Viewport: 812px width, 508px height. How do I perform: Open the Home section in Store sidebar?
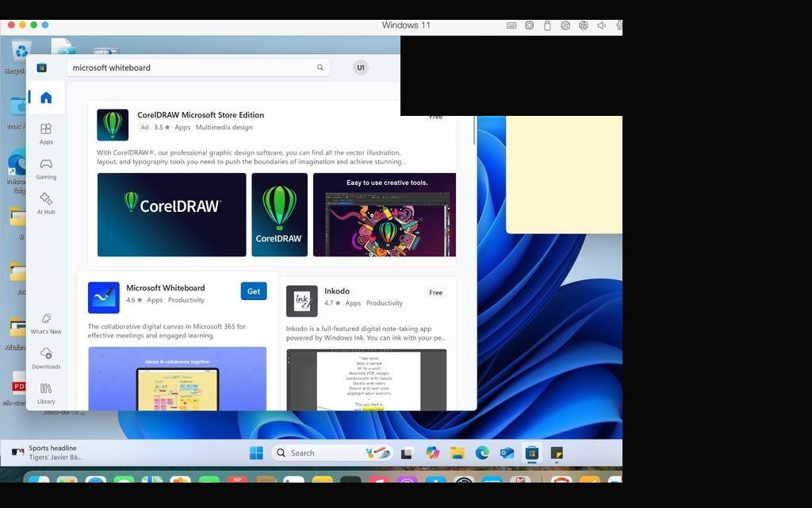(45, 98)
